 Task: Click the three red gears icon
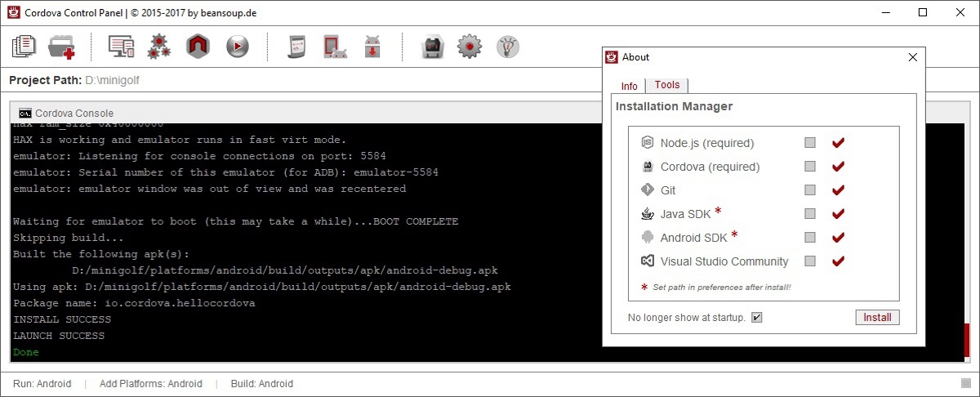(158, 47)
